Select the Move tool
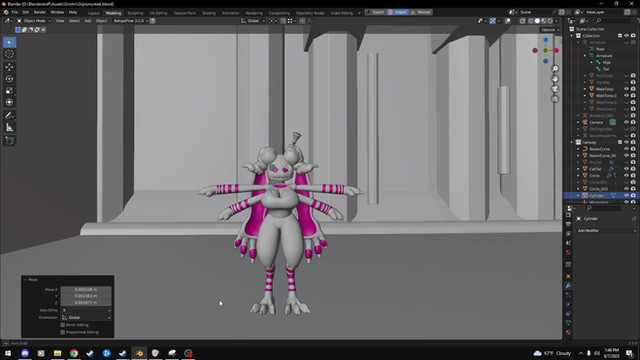The image size is (640, 360). pyautogui.click(x=9, y=67)
